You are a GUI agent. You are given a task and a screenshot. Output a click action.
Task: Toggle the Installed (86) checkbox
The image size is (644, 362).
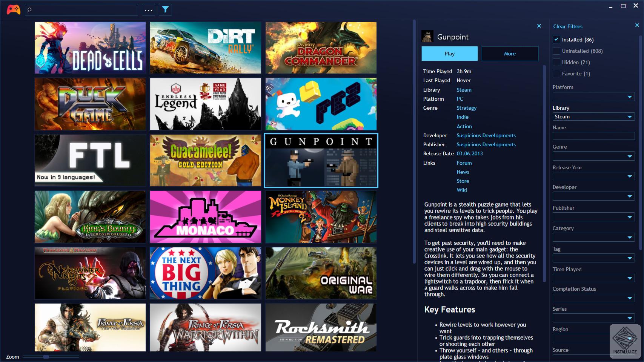pyautogui.click(x=556, y=40)
